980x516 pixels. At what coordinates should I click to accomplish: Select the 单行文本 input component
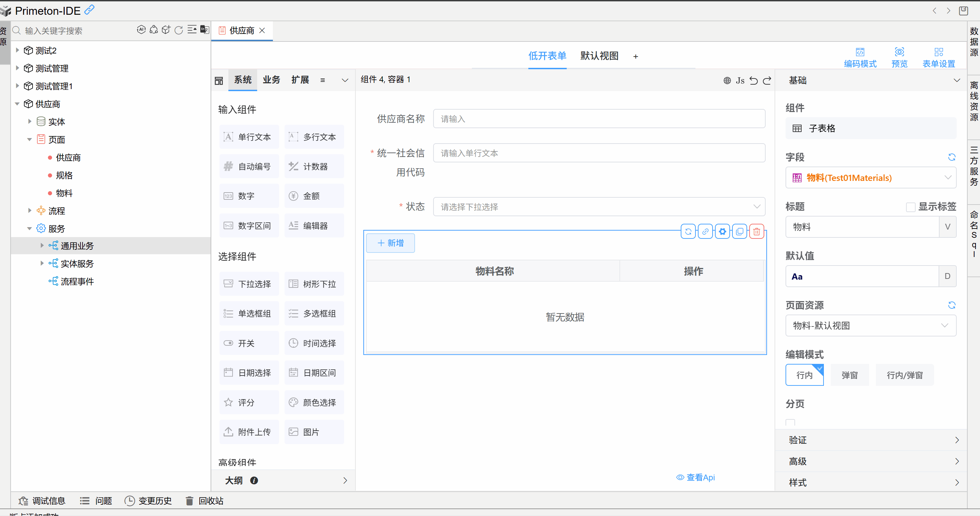coord(249,137)
